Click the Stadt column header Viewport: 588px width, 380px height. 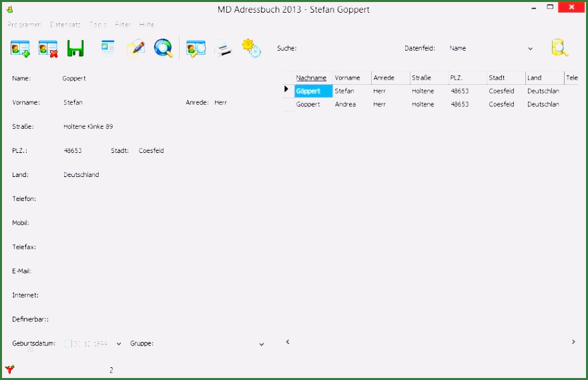point(506,77)
